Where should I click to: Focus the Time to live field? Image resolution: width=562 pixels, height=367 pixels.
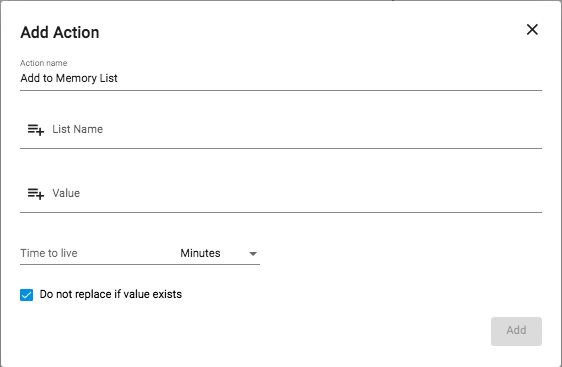click(x=96, y=253)
